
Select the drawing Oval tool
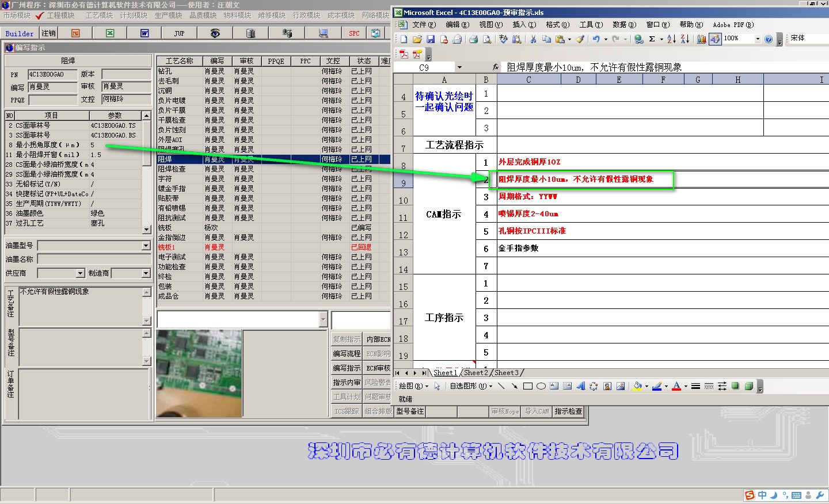pos(541,386)
